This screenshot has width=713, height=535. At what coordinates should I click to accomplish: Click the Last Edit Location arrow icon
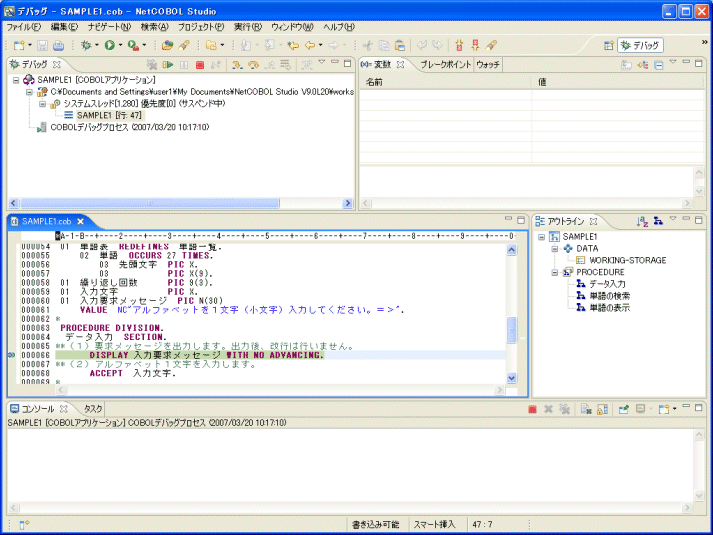(293, 45)
